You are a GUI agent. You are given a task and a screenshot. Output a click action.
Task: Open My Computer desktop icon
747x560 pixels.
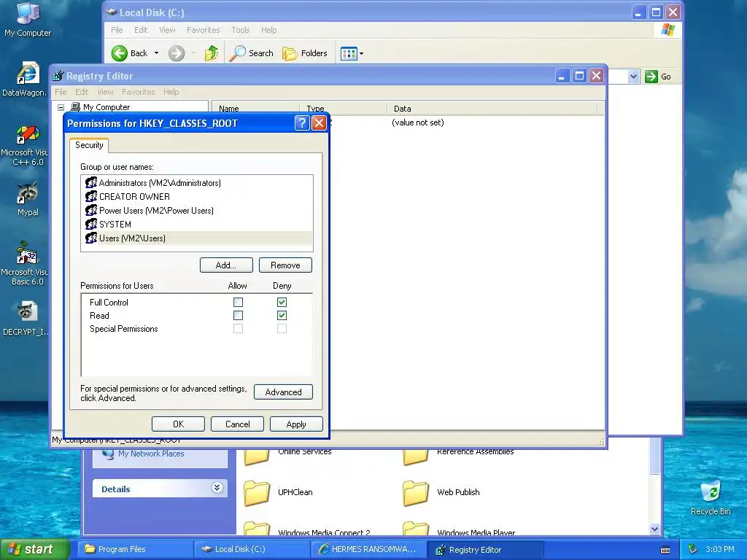[x=28, y=20]
